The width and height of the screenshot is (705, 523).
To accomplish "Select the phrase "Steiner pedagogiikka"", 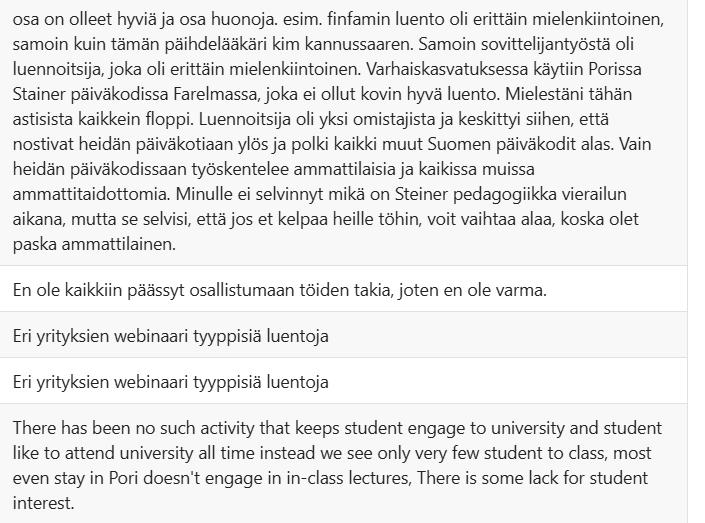I will [477, 194].
